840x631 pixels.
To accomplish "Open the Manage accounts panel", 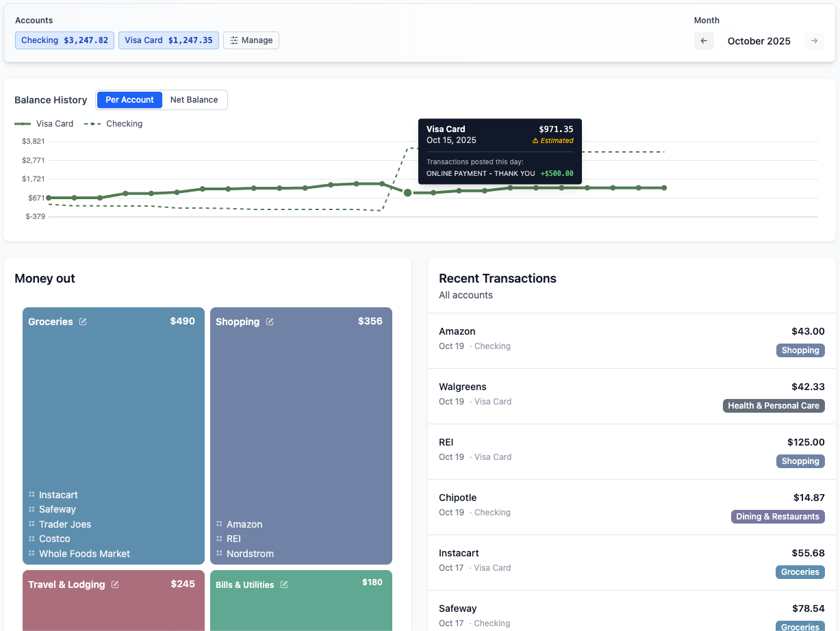I will tap(251, 40).
